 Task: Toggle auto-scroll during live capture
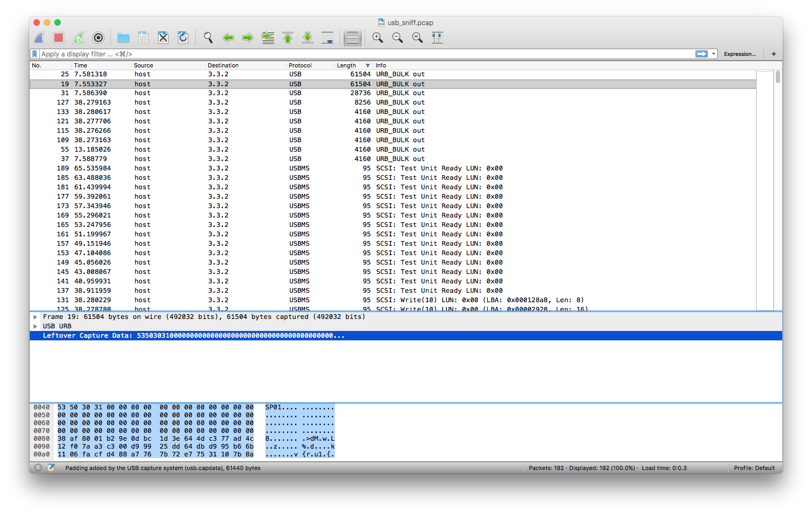pos(328,38)
